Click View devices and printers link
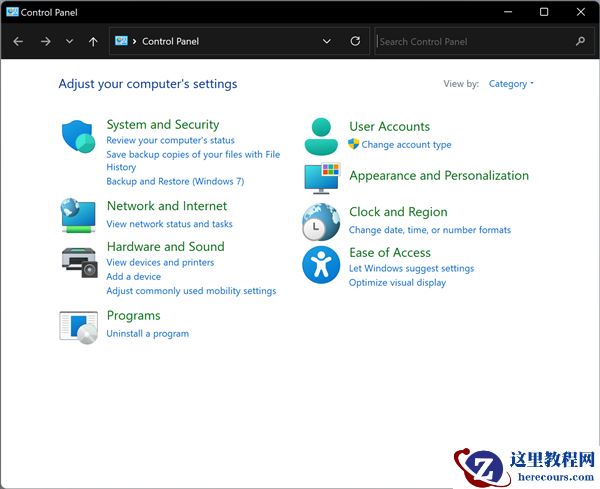Screen dimensions: 600x489 click(x=160, y=263)
